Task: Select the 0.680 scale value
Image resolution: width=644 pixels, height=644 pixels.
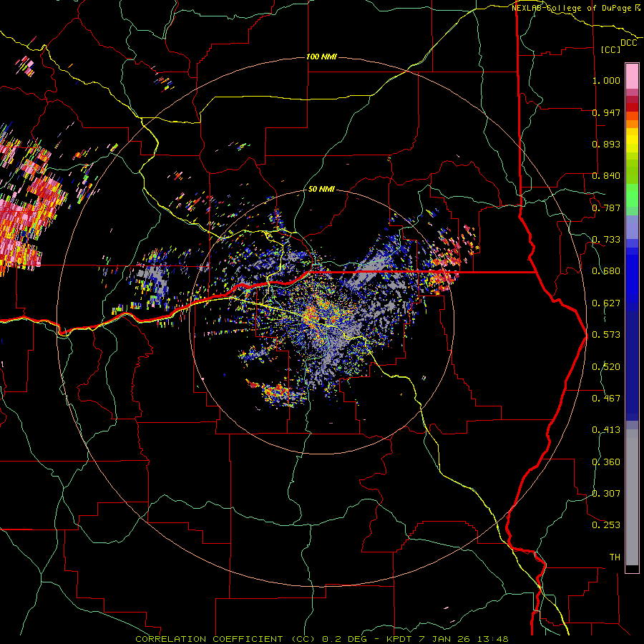Action: coord(606,271)
